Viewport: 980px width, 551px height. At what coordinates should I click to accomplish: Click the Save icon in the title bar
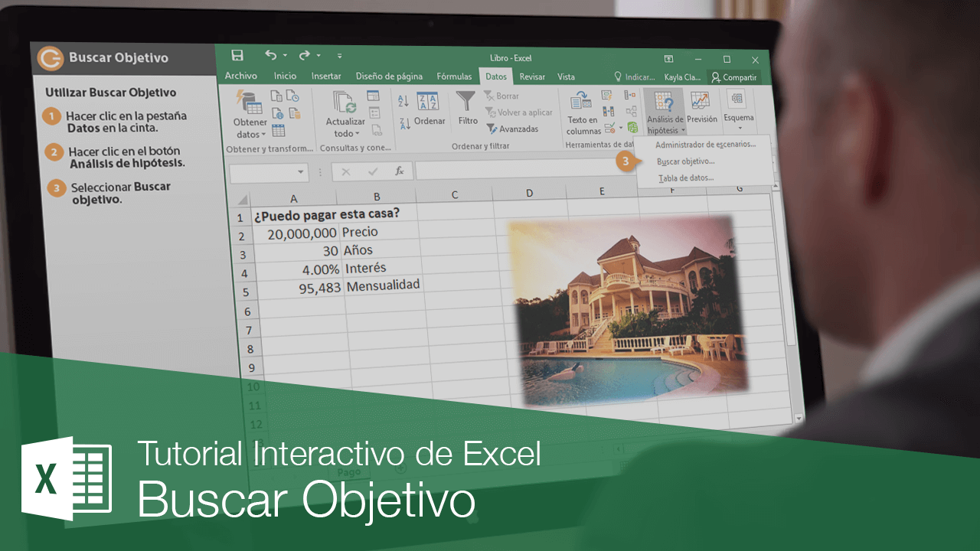click(x=237, y=55)
